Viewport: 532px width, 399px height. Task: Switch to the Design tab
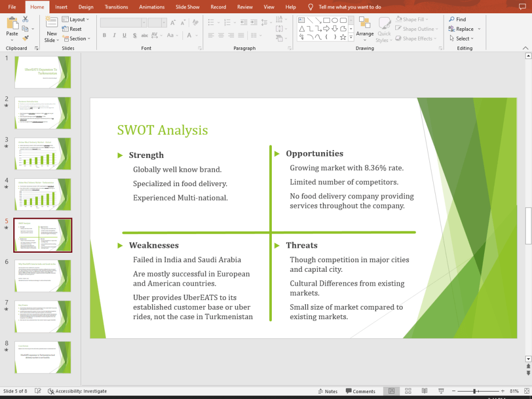tap(86, 7)
